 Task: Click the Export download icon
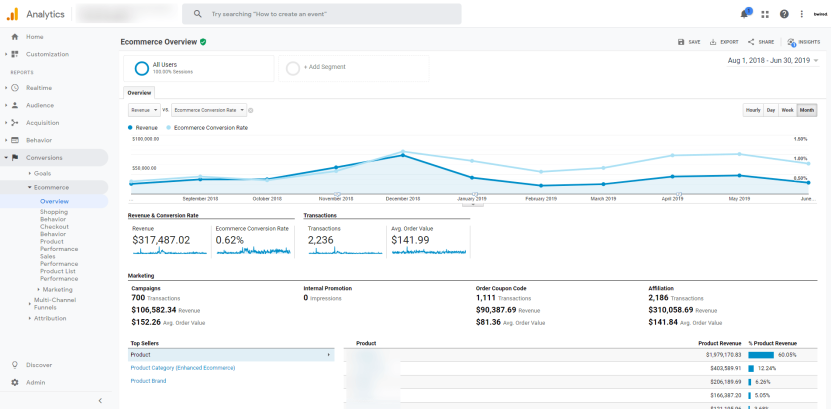(713, 42)
